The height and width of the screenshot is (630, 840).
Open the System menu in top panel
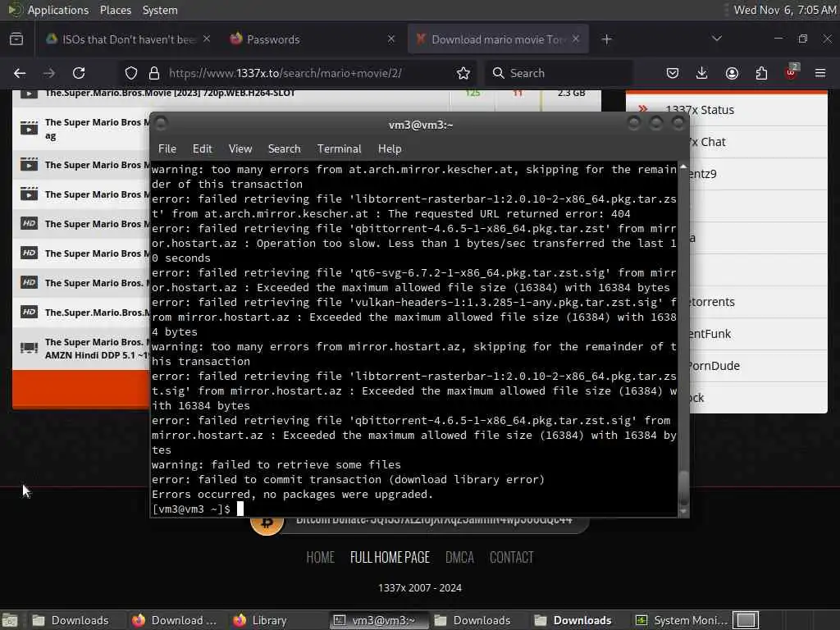[160, 10]
